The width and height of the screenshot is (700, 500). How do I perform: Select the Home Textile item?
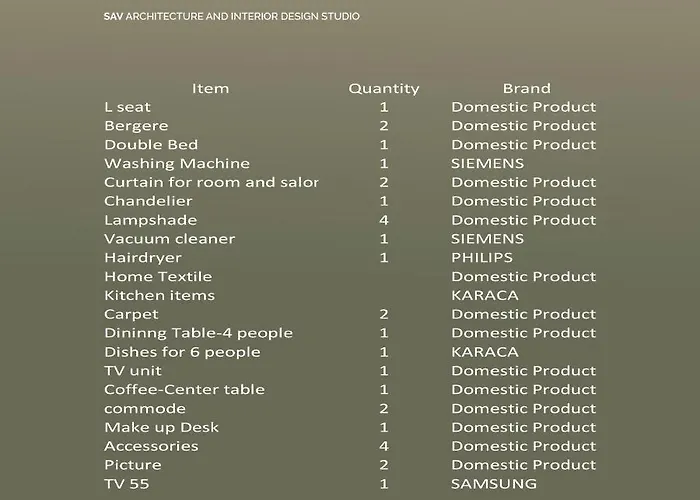(158, 277)
